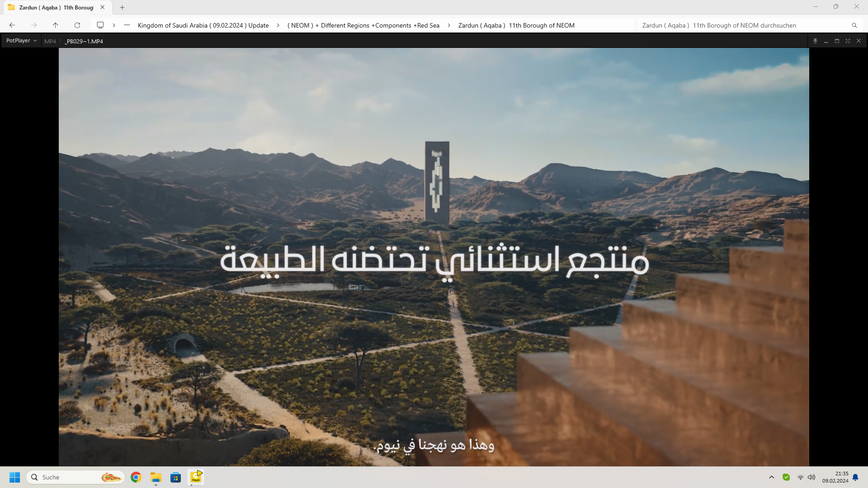Click the video playback area
Image resolution: width=868 pixels, height=488 pixels.
[434, 257]
